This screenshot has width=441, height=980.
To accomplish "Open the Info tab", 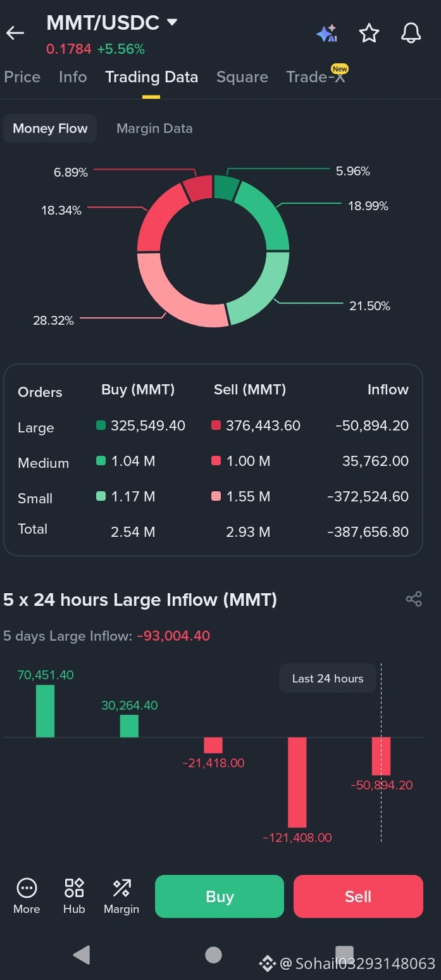I will tap(73, 77).
